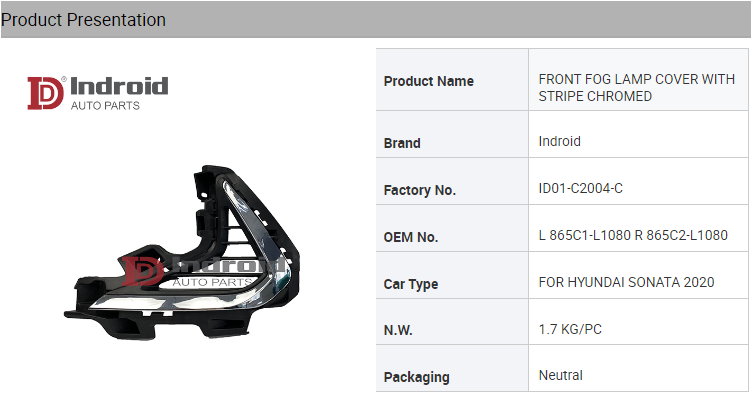This screenshot has width=752, height=395.
Task: Click the Neutral packaging value
Action: [560, 375]
